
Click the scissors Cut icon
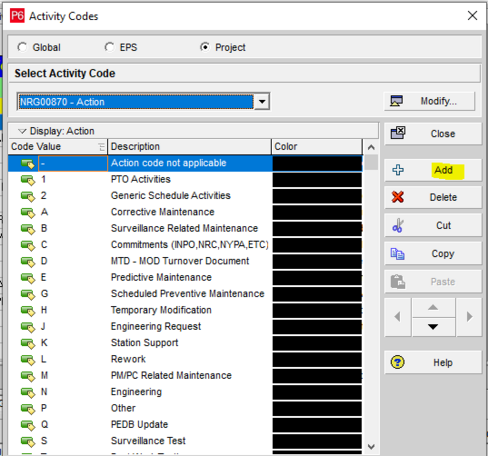[x=398, y=226]
